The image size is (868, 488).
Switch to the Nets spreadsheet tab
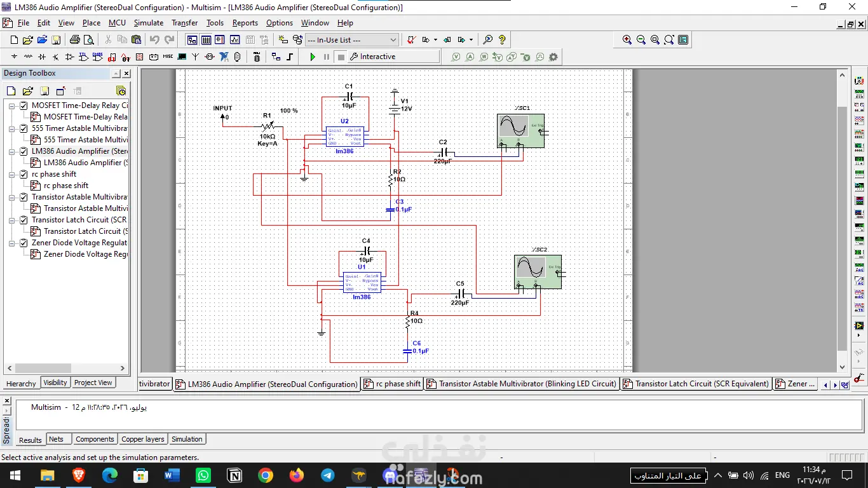[x=57, y=439]
